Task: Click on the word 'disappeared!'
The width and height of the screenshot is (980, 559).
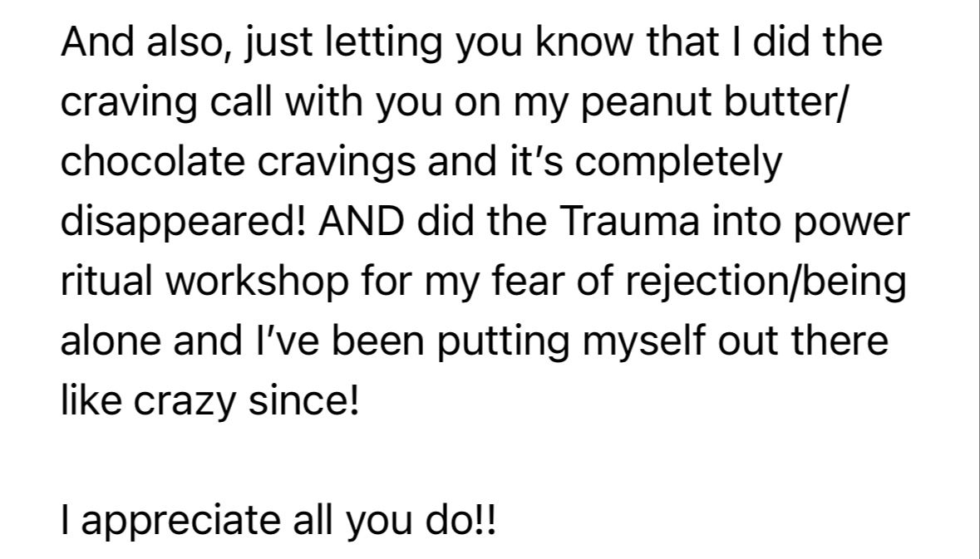Action: click(184, 221)
